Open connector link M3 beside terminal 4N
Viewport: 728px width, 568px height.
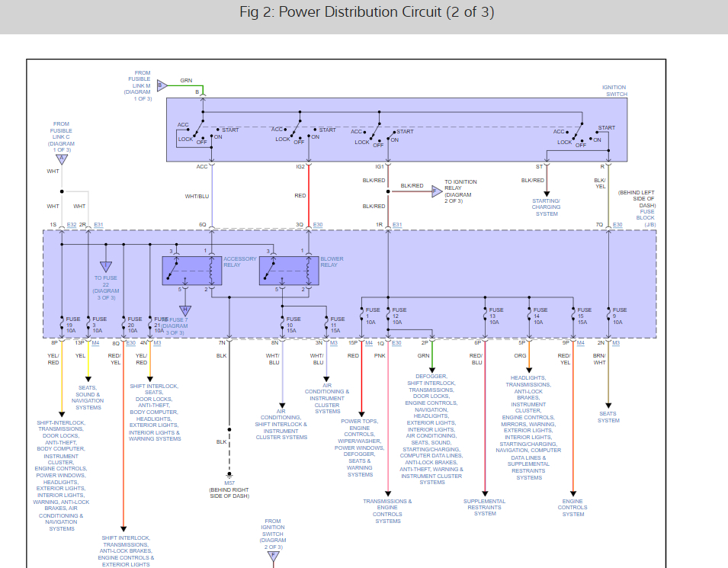point(157,343)
